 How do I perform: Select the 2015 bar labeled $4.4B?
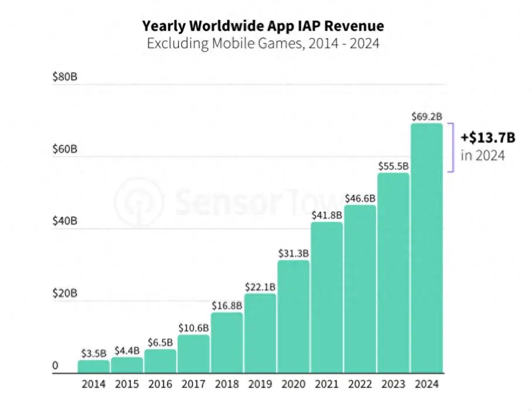[x=127, y=365]
